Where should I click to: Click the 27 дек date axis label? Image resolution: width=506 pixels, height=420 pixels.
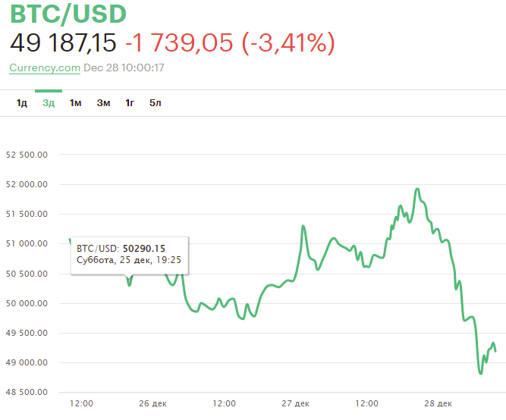click(295, 403)
